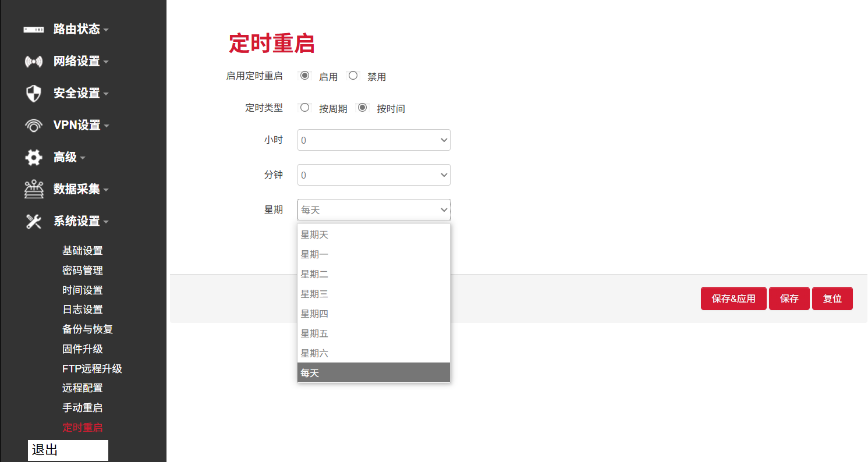
Task: Switch timer type to 按周期
Action: 304,108
